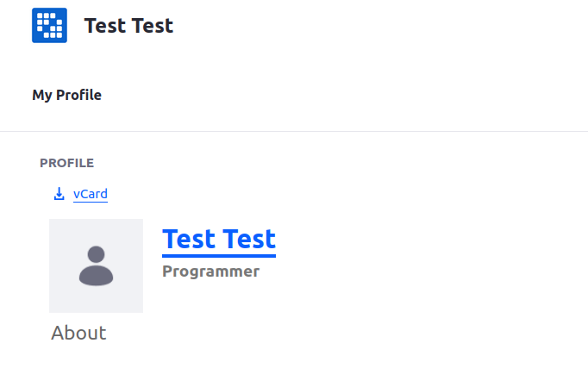
Task: Open the vCard link
Action: click(91, 194)
